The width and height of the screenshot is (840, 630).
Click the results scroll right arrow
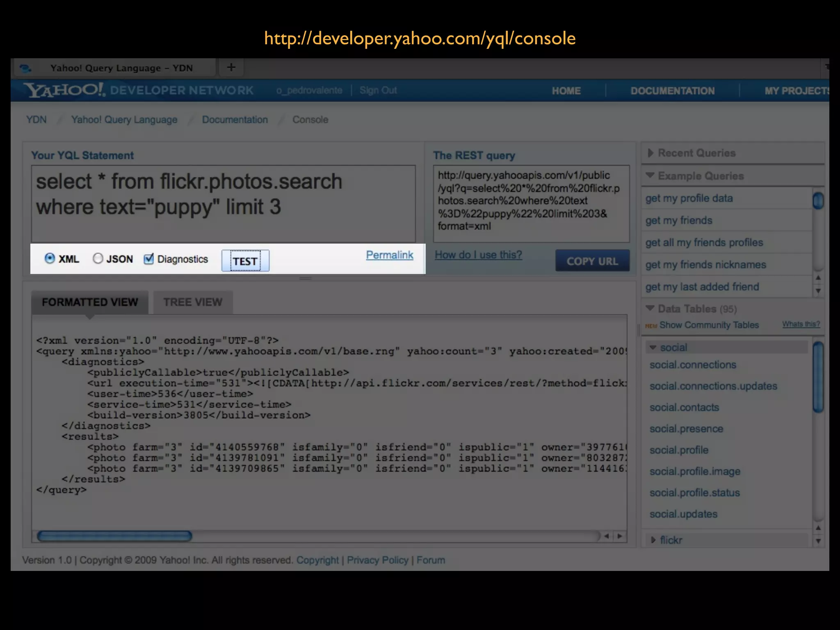click(620, 536)
